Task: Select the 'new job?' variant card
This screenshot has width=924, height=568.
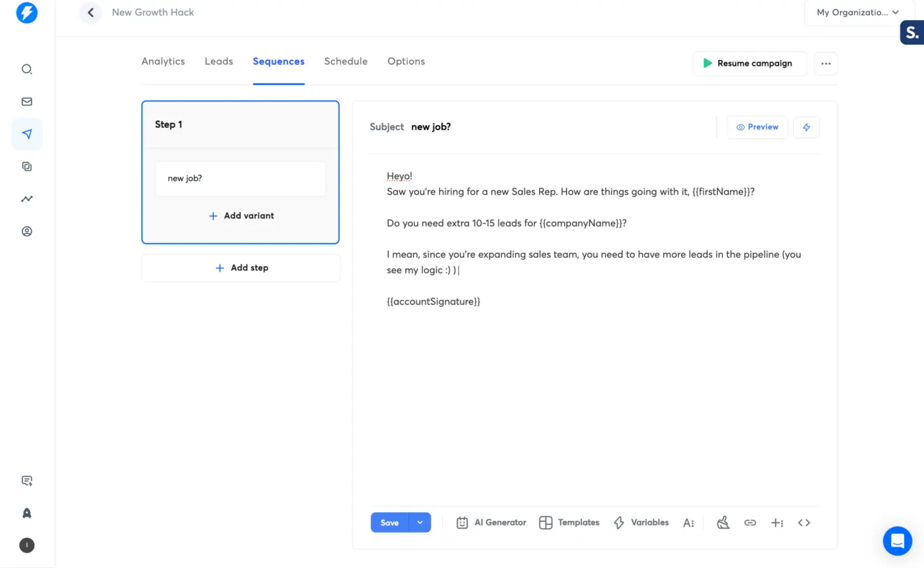Action: click(x=240, y=179)
